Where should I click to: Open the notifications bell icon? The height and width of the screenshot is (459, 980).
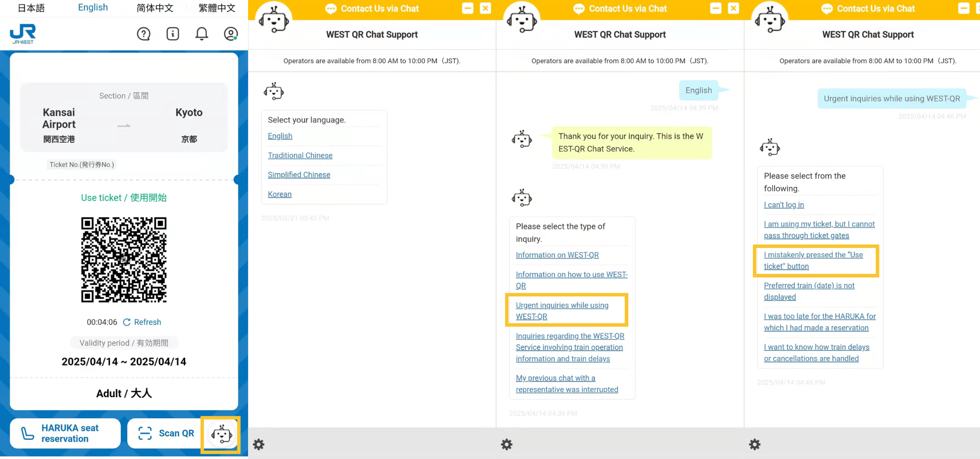point(202,34)
